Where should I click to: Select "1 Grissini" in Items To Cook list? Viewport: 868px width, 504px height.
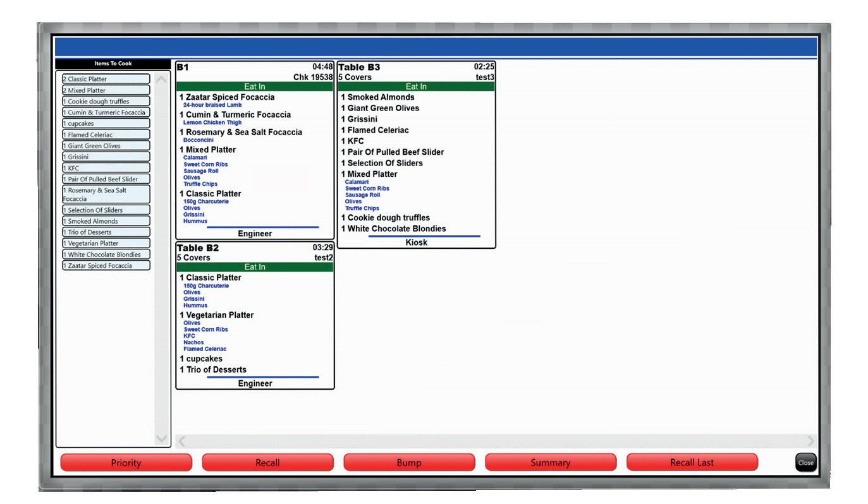click(106, 157)
